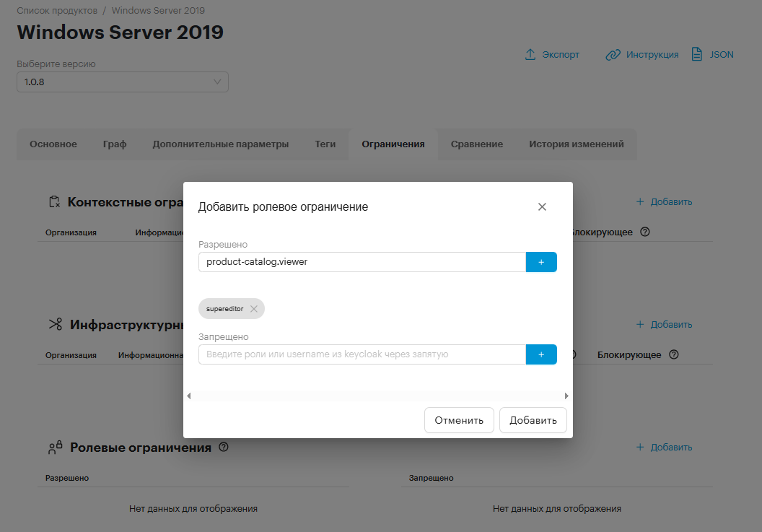The height and width of the screenshot is (532, 762).
Task: Open the Дополнительные параметры tab
Action: pyautogui.click(x=221, y=144)
